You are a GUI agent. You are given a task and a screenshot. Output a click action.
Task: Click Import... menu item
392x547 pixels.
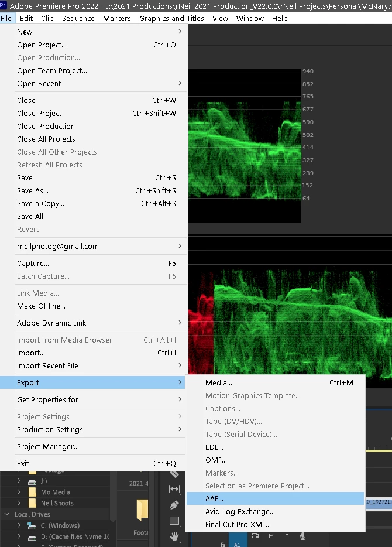click(x=94, y=353)
